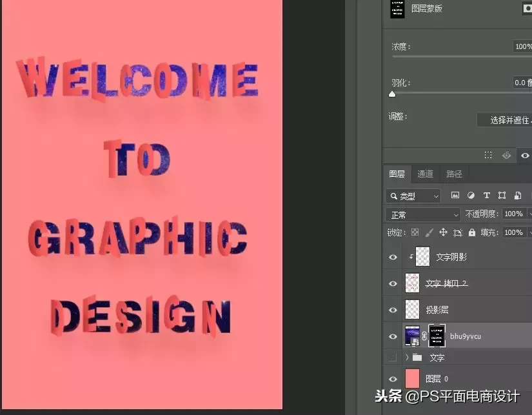Click the type layer filter icon
The image size is (532, 415).
click(x=486, y=196)
